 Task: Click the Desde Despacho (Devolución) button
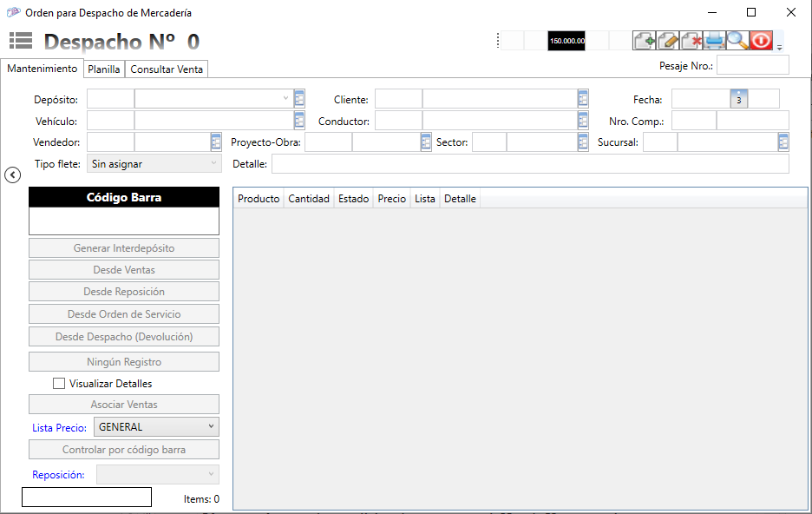124,337
